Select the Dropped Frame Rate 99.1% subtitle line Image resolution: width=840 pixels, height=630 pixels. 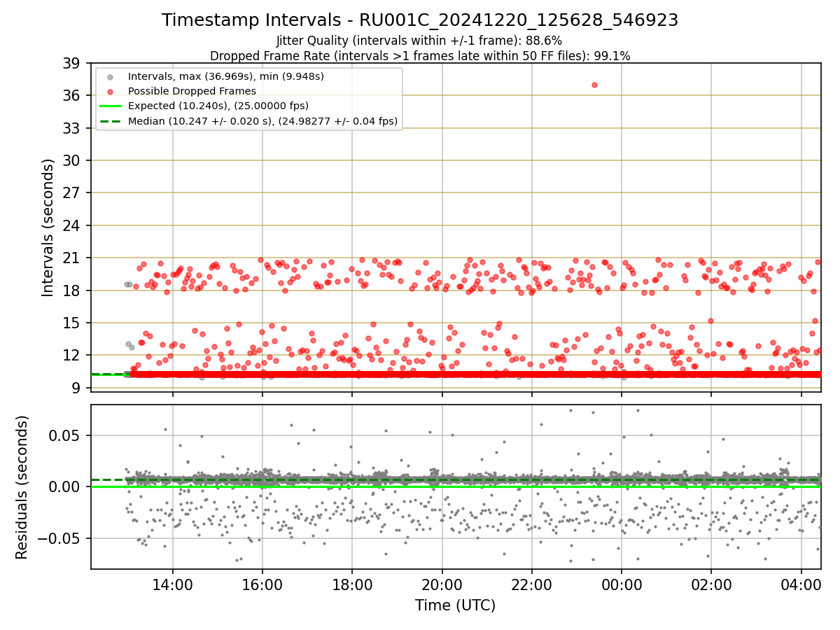click(x=420, y=56)
